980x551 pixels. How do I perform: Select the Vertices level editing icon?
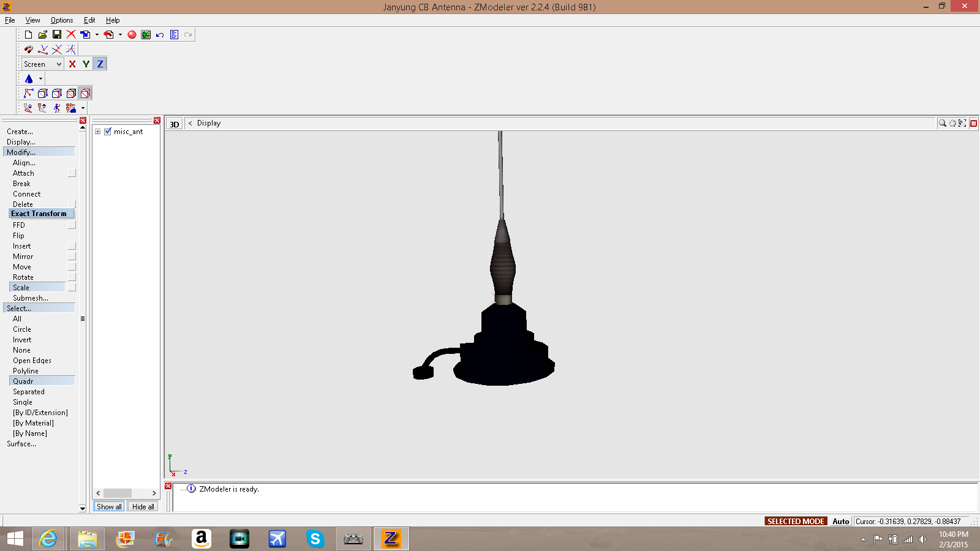click(29, 94)
